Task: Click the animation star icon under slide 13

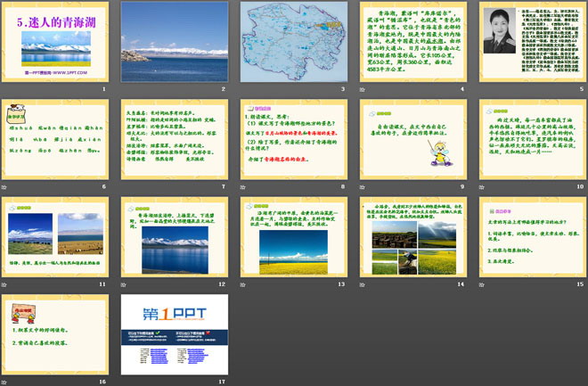Action: [242, 284]
